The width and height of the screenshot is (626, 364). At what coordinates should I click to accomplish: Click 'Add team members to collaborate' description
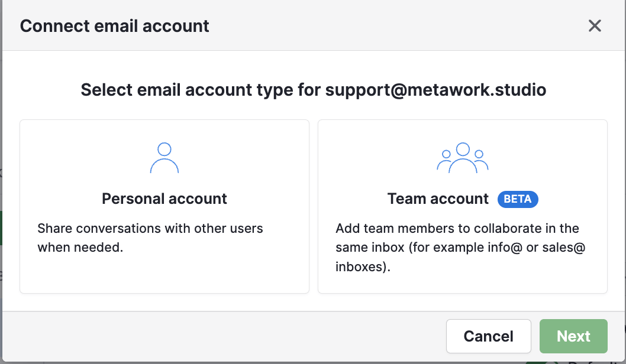point(457,228)
